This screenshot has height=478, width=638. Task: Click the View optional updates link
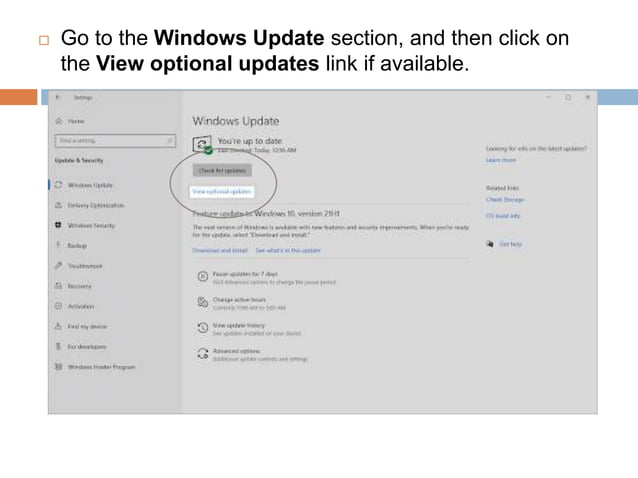coord(222,191)
